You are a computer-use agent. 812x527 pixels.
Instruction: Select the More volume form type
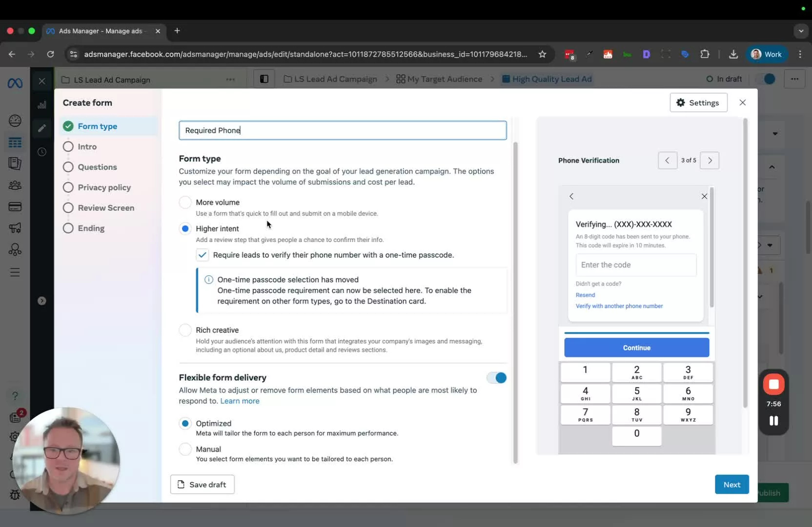[x=185, y=203]
